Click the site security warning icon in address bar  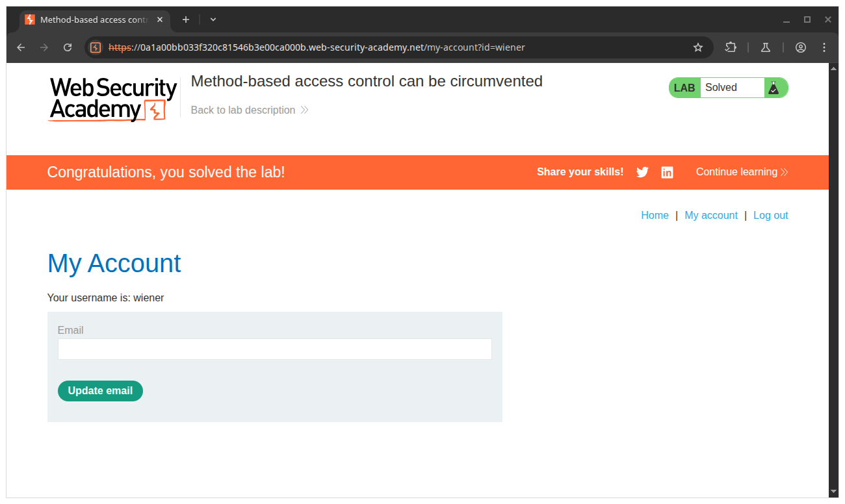(x=96, y=47)
